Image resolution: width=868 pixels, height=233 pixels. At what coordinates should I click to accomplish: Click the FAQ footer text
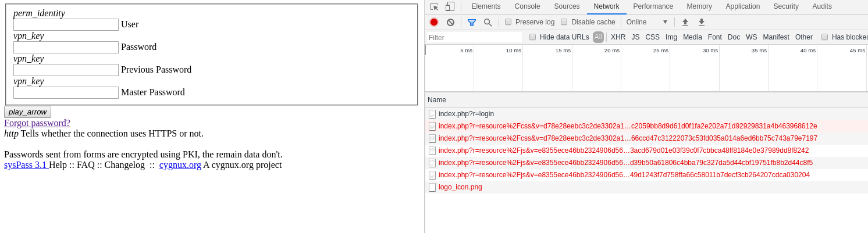point(86,164)
